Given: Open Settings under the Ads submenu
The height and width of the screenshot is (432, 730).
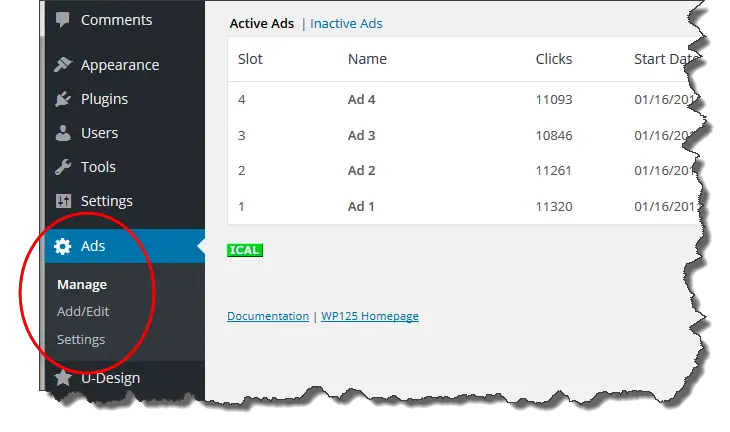Looking at the screenshot, I should pos(81,339).
